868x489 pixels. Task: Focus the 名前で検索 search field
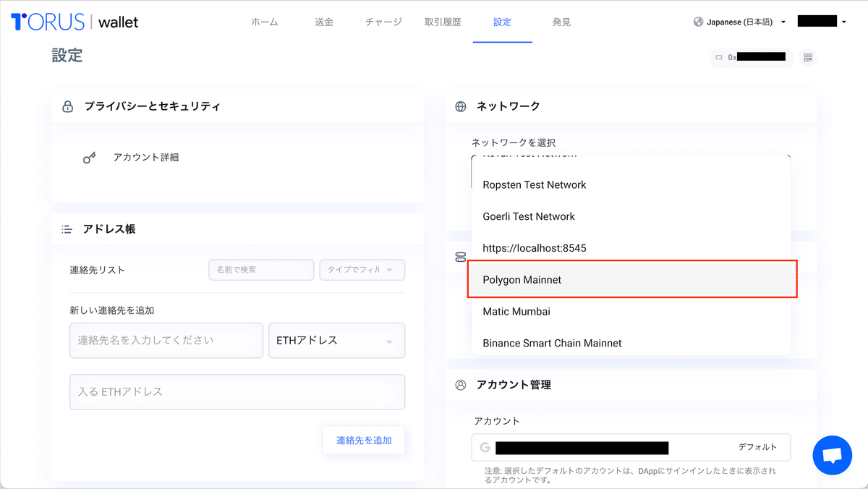point(261,270)
